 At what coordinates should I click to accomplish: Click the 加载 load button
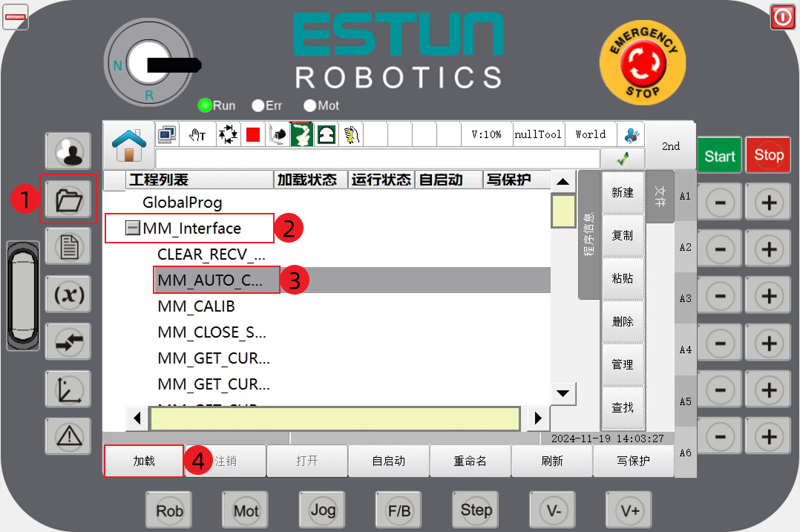tap(143, 461)
